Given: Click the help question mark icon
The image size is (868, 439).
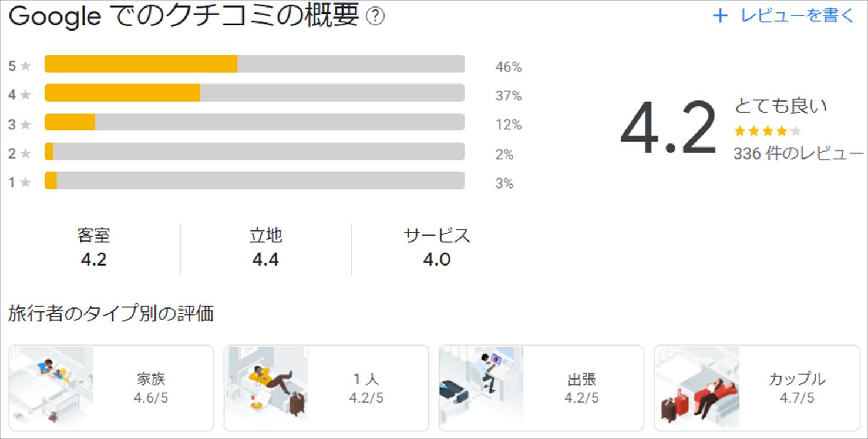Looking at the screenshot, I should point(375,17).
